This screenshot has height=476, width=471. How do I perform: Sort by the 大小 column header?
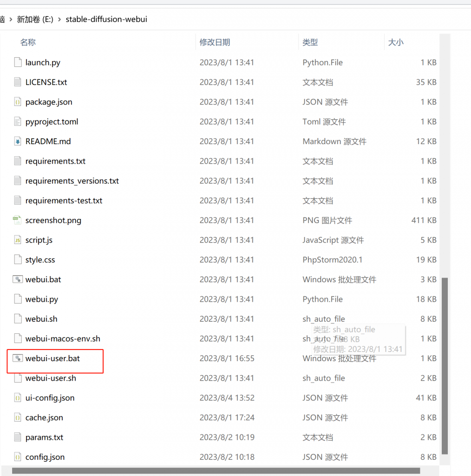coord(396,42)
